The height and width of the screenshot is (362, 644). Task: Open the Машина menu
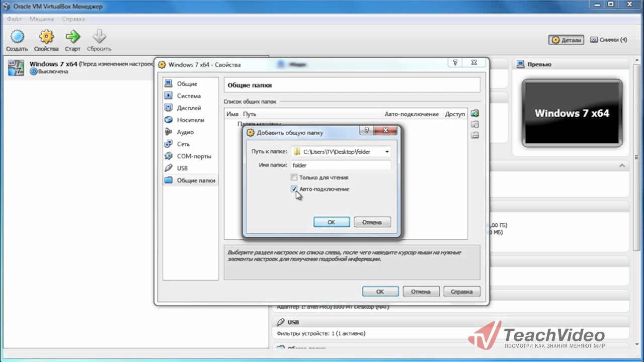point(42,19)
